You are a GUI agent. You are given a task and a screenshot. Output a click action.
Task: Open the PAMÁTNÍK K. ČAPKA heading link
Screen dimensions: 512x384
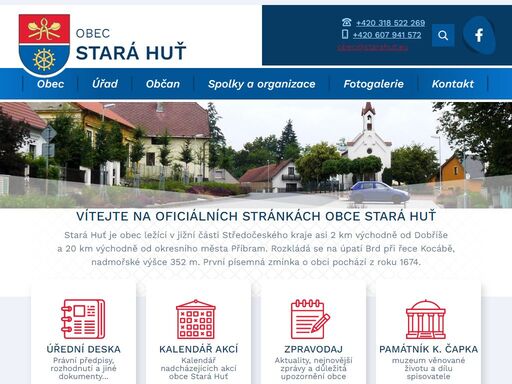(x=429, y=349)
